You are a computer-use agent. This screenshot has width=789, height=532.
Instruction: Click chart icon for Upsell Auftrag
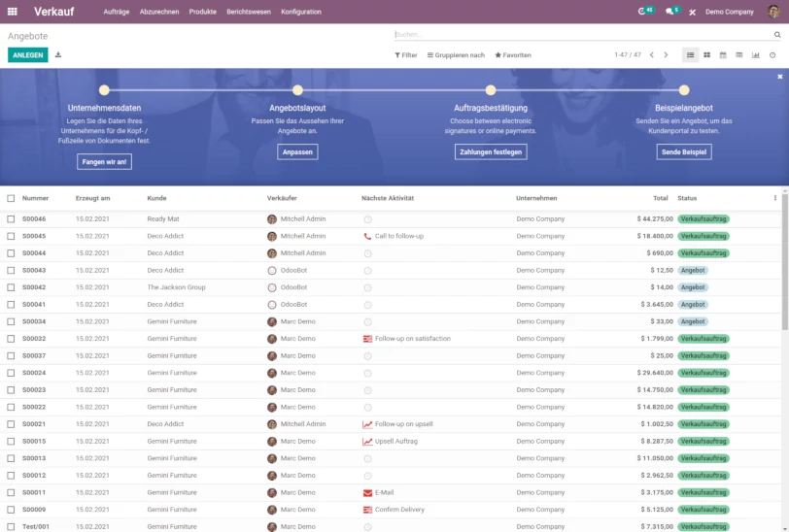point(367,442)
